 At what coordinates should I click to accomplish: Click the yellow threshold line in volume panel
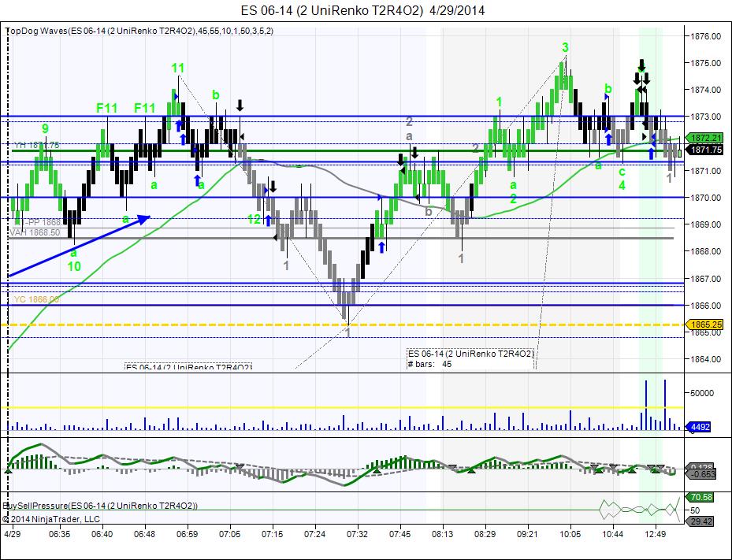(342, 407)
